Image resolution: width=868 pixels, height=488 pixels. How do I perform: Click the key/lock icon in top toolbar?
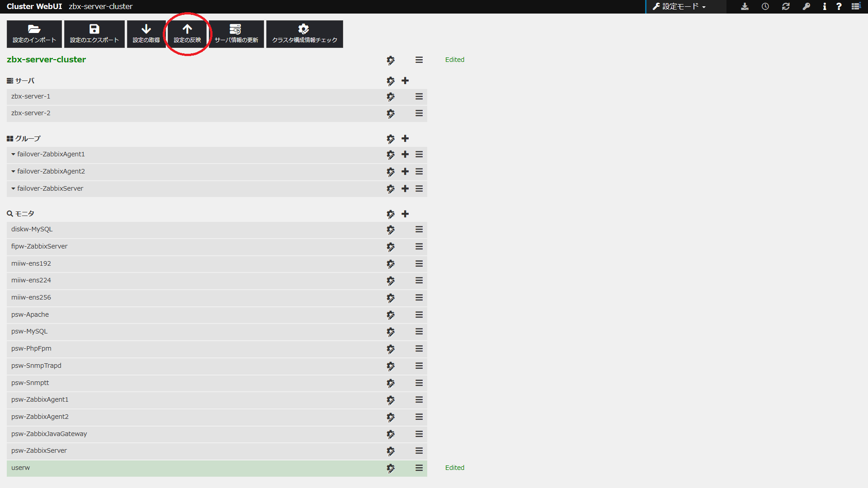[x=807, y=7]
